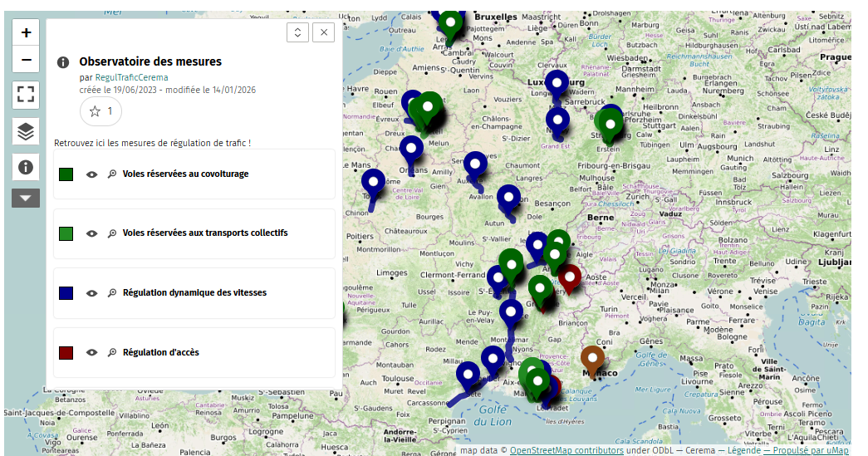The image size is (868, 456).
Task: Click the dark red Régulation d'accès swatch
Action: (66, 353)
